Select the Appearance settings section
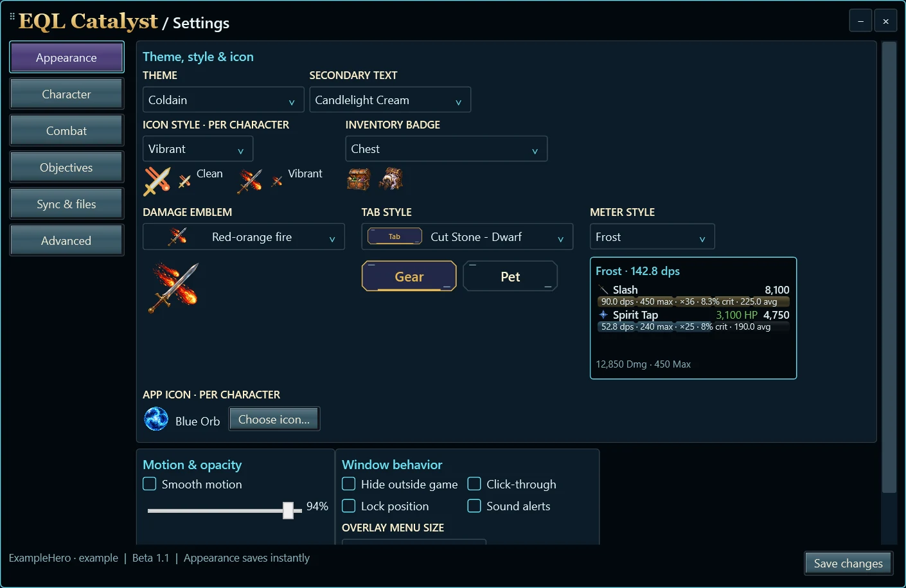Image resolution: width=906 pixels, height=588 pixels. 66,57
